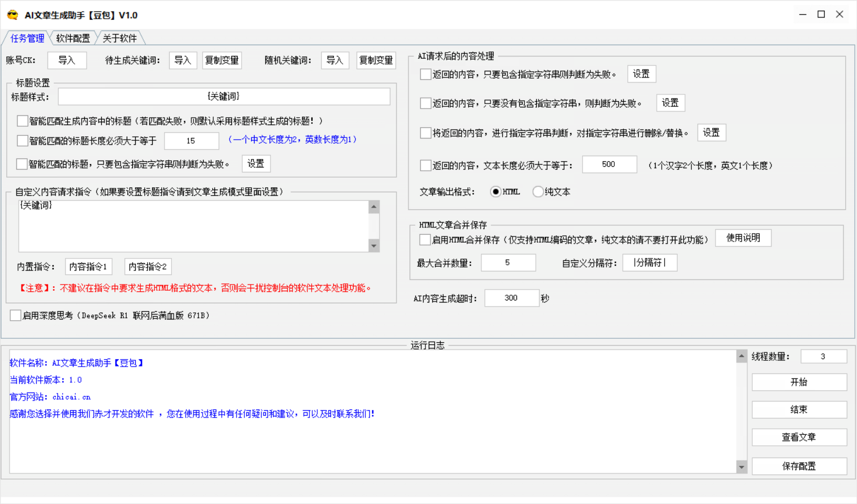Click the 当前软件版本: 1.0 log line
This screenshot has width=857, height=504.
[x=45, y=380]
